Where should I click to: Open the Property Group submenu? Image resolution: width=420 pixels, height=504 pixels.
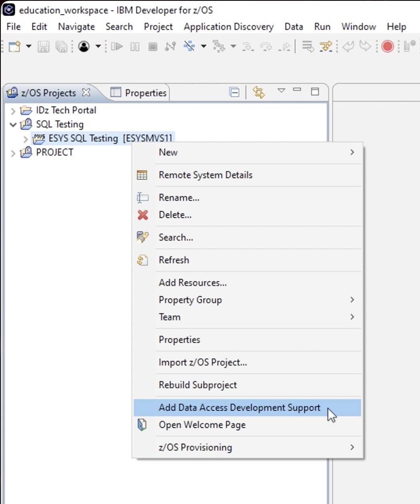248,300
